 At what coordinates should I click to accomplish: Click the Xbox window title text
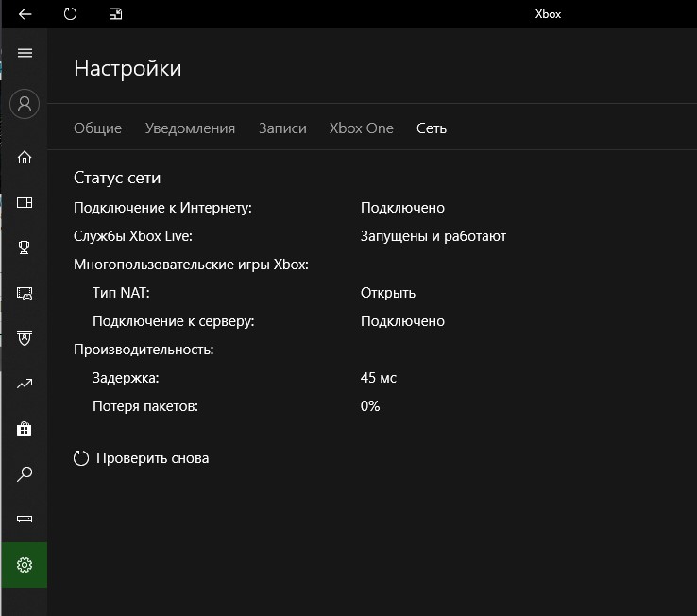coord(548,14)
